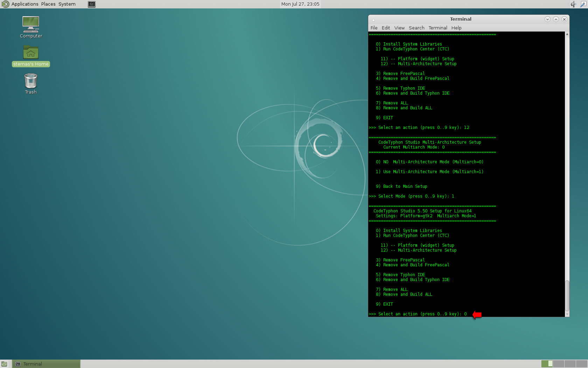
Task: Click 'CodeTyphon Studio Multi-Architecture Setup' heading
Action: [429, 142]
